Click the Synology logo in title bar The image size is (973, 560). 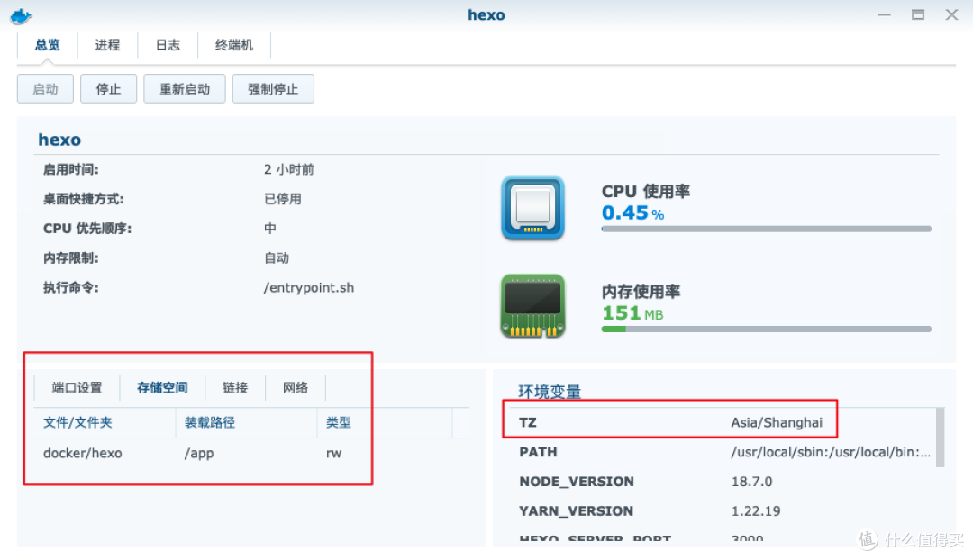click(20, 14)
